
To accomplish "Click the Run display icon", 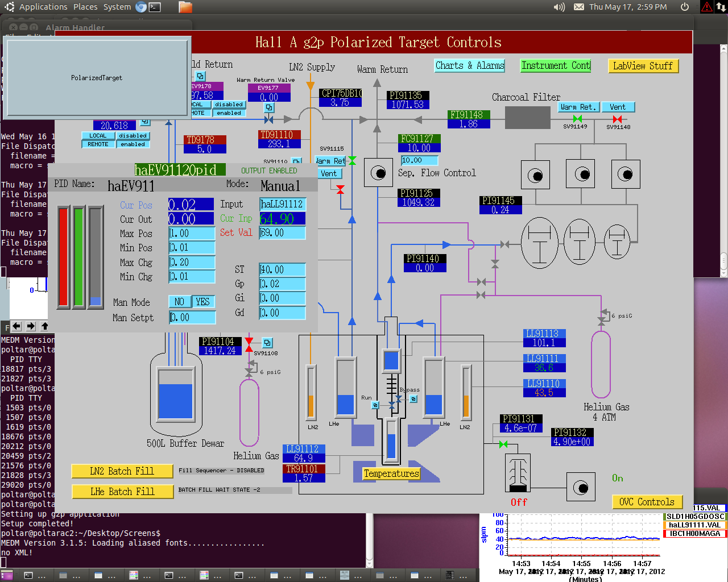I will [375, 405].
